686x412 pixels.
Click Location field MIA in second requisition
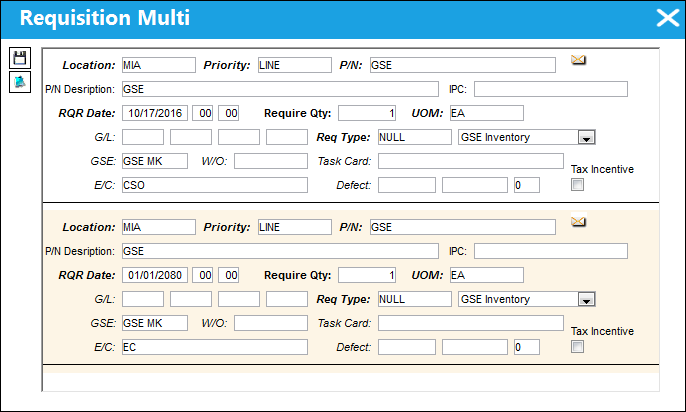[x=159, y=227]
